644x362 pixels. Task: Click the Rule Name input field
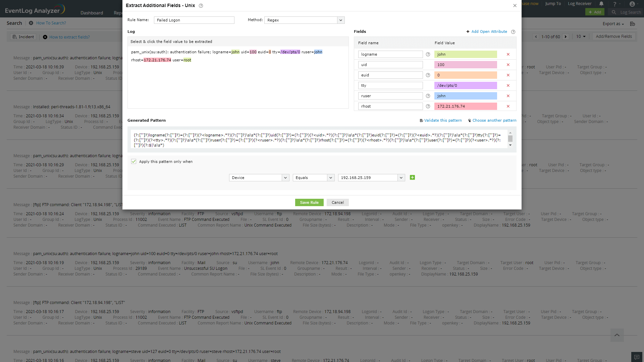tap(194, 20)
